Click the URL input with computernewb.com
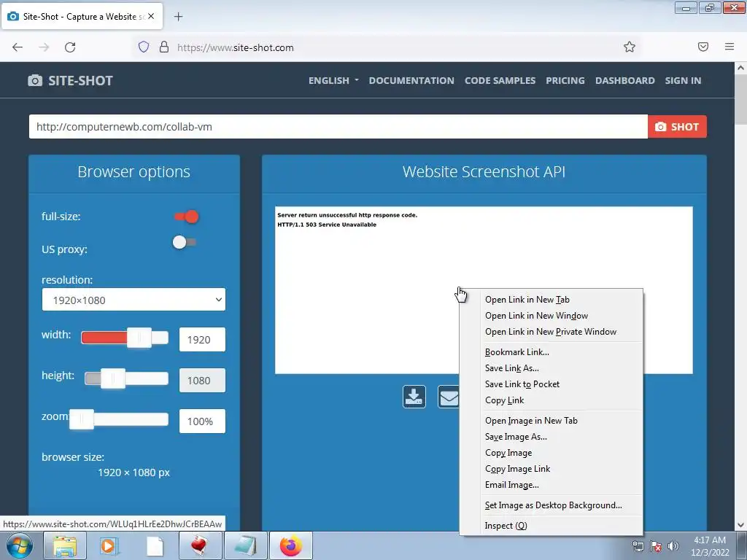 tap(338, 127)
